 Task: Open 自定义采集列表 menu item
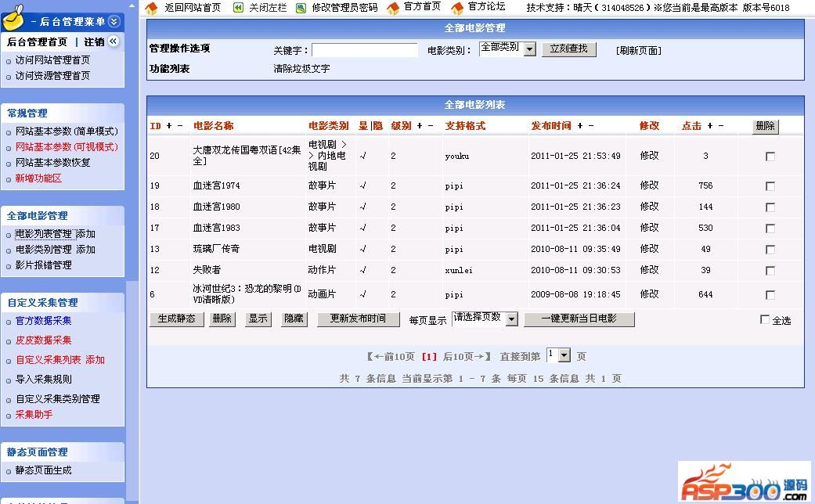tap(49, 360)
